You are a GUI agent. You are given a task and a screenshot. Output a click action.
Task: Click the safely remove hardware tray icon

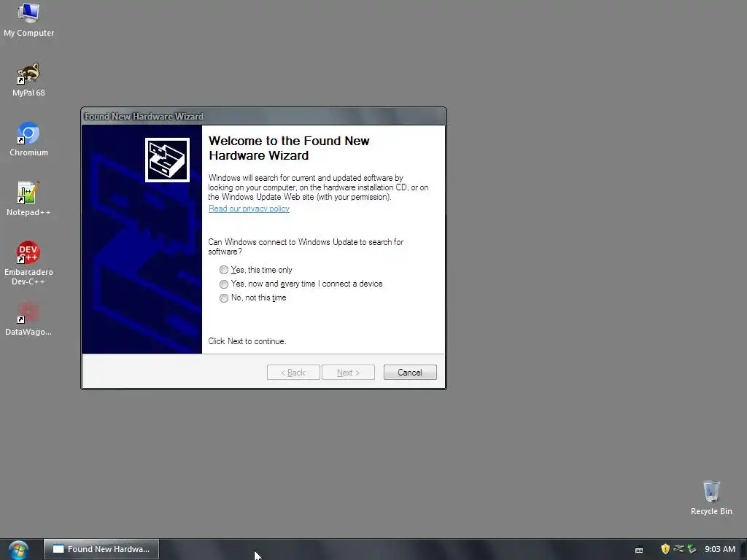[x=692, y=549]
